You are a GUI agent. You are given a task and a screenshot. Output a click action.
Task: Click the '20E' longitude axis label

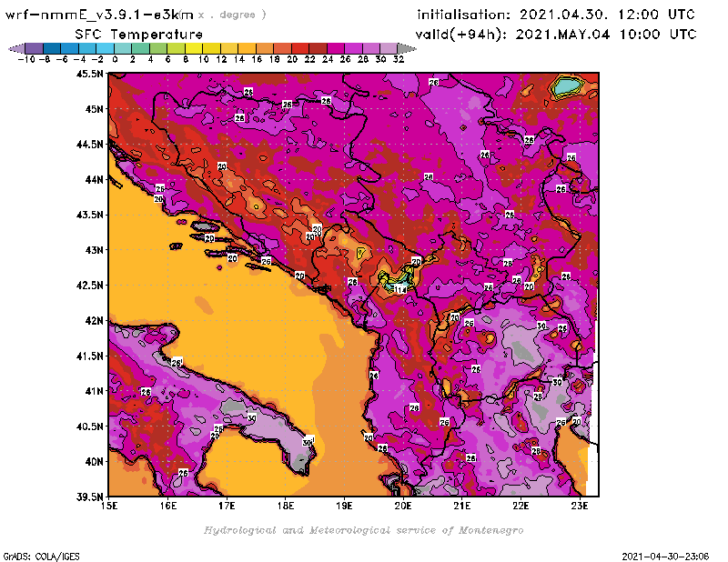coord(403,506)
